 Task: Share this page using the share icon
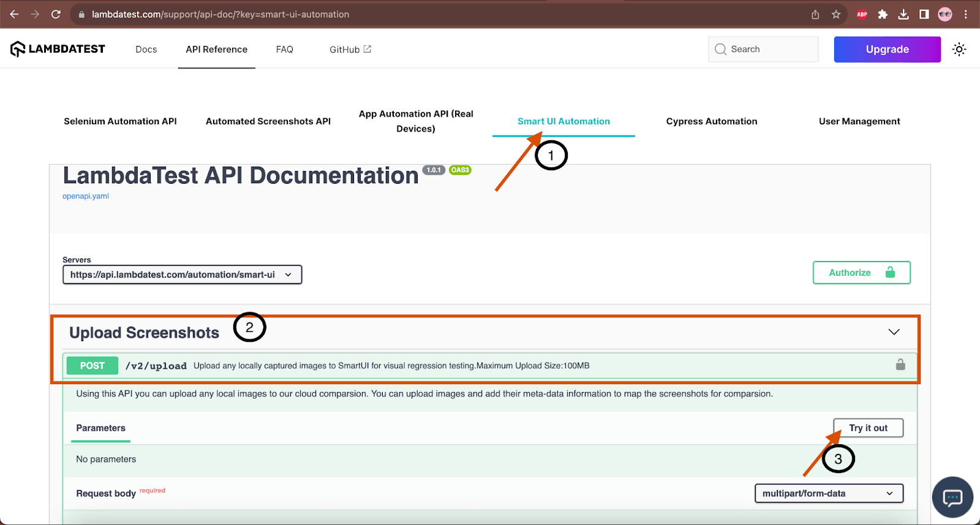tap(815, 14)
